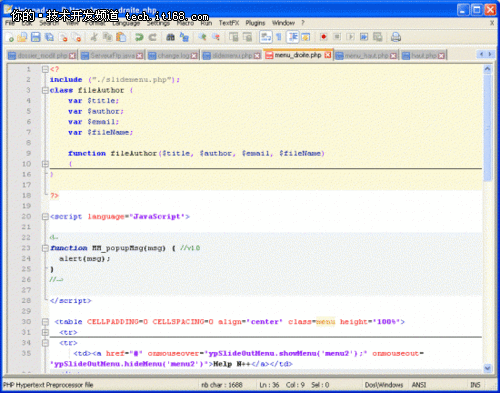Image resolution: width=500 pixels, height=393 pixels.
Task: Click the User Defined Language dialog icon
Action: [306, 37]
